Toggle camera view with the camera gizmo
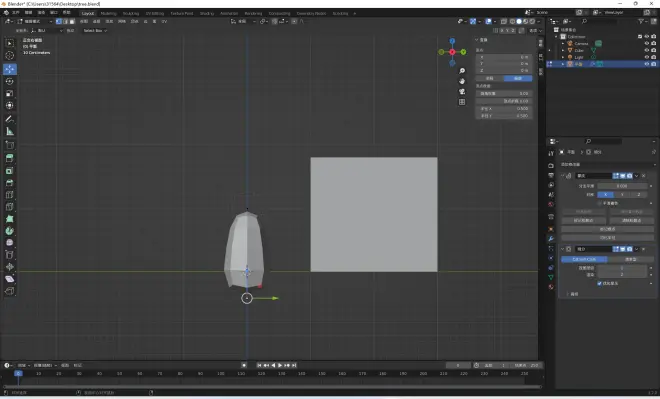The height and width of the screenshot is (399, 660). [462, 91]
